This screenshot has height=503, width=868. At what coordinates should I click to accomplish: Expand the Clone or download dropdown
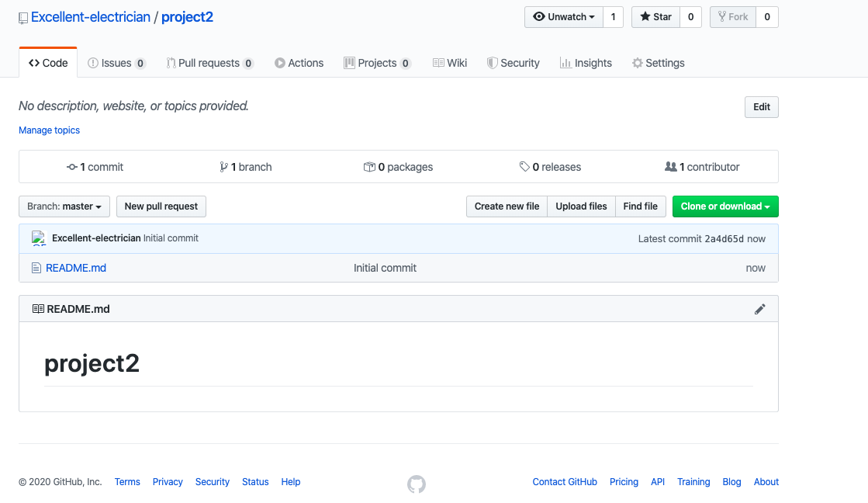[725, 206]
